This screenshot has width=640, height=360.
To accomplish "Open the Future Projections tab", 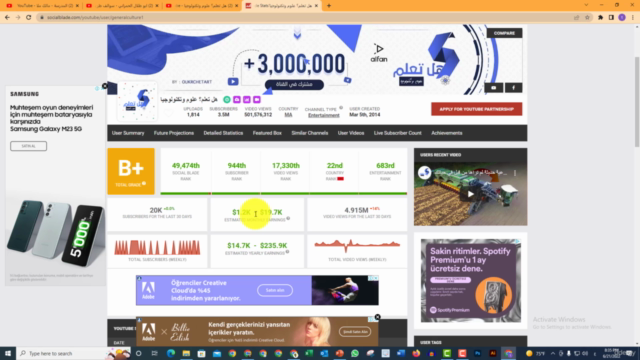I will (x=174, y=133).
